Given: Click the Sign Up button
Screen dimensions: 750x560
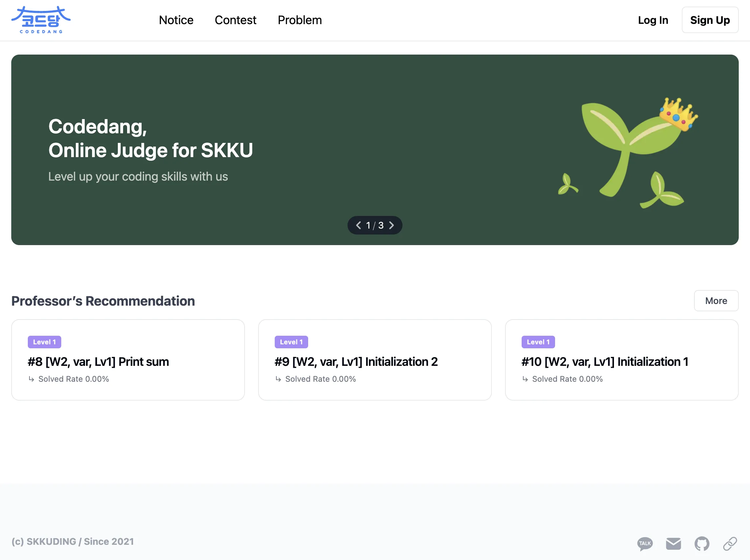Looking at the screenshot, I should click(x=710, y=20).
